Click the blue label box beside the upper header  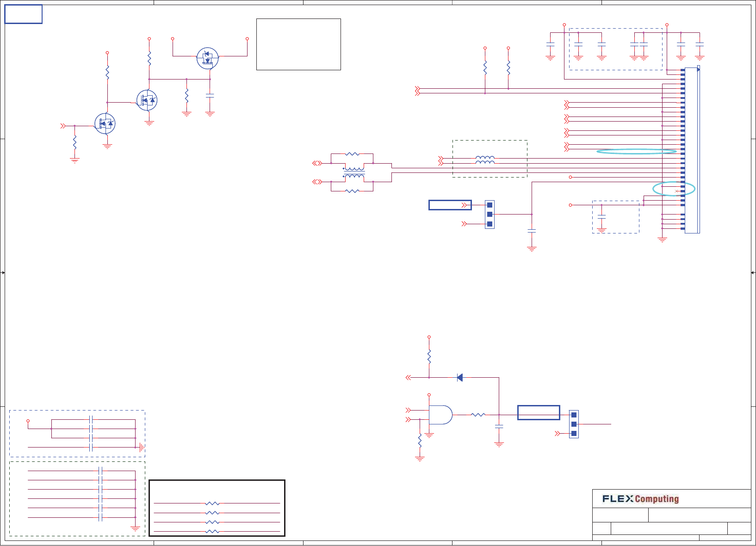click(x=450, y=205)
